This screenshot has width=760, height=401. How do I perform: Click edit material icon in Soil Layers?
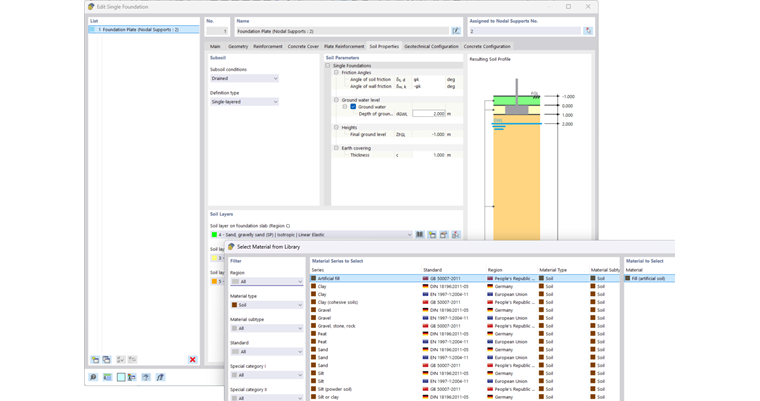[x=443, y=235]
